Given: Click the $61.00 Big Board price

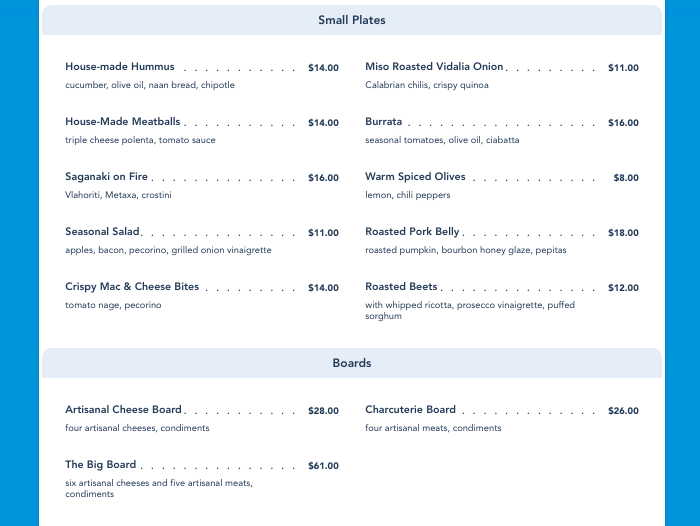Looking at the screenshot, I should (x=323, y=466).
